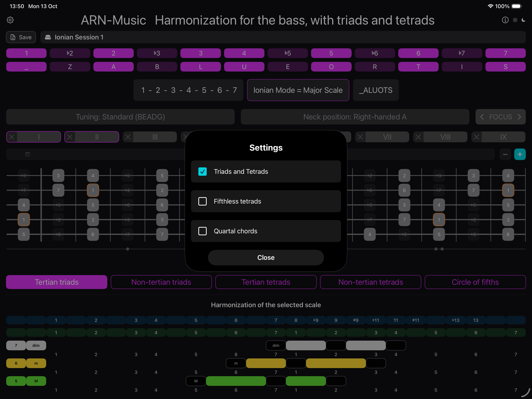Viewport: 532px width, 399px height.
Task: Click the minus button beside plus
Action: click(505, 154)
